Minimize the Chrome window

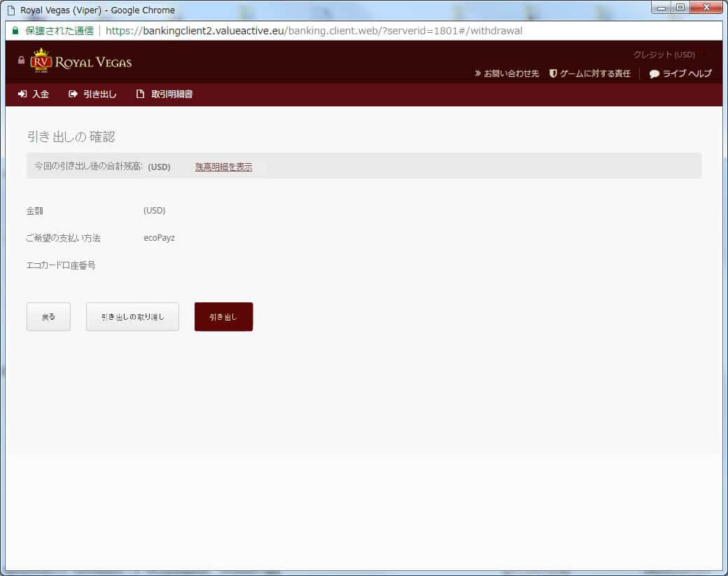point(661,8)
